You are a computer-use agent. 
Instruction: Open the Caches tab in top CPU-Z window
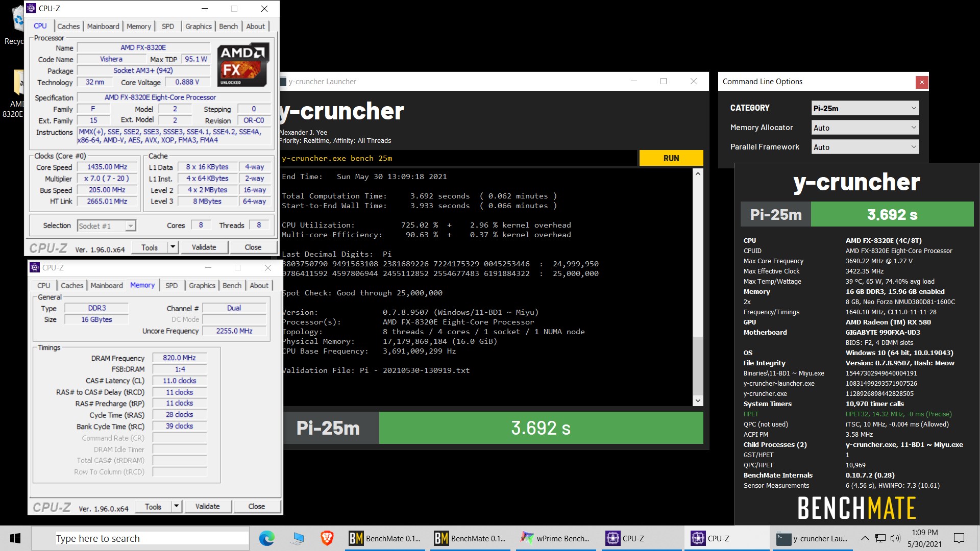[x=68, y=26]
